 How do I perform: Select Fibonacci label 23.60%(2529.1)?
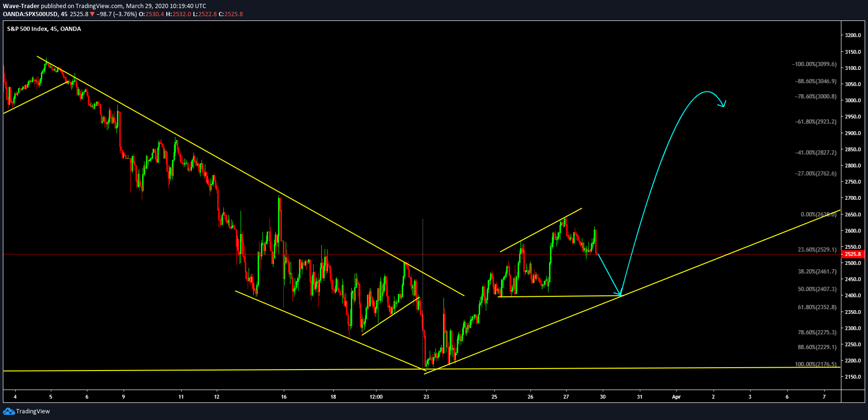pos(817,250)
